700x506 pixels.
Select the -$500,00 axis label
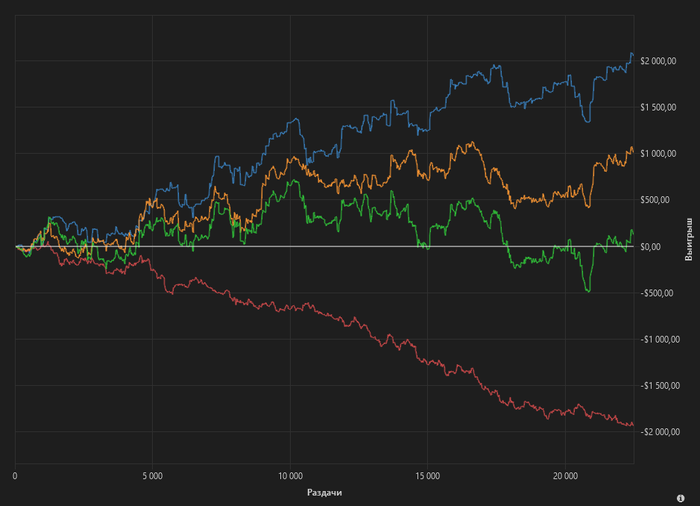click(x=657, y=293)
